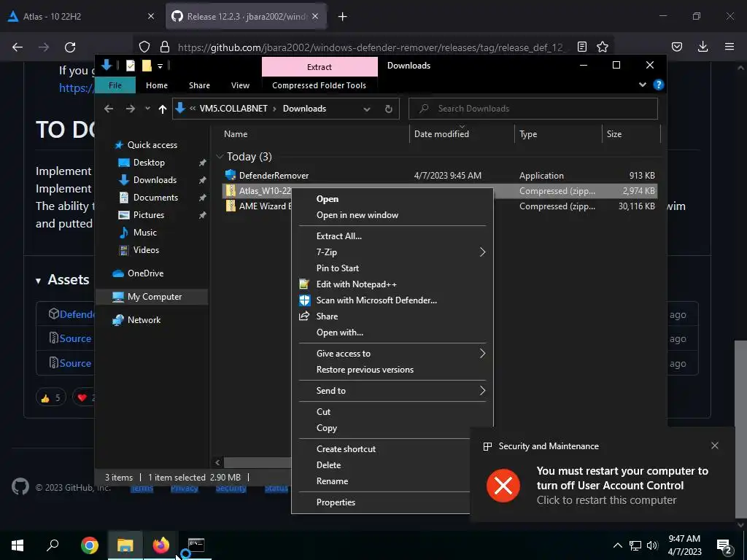Show hidden tray icons chevron

tap(617, 545)
